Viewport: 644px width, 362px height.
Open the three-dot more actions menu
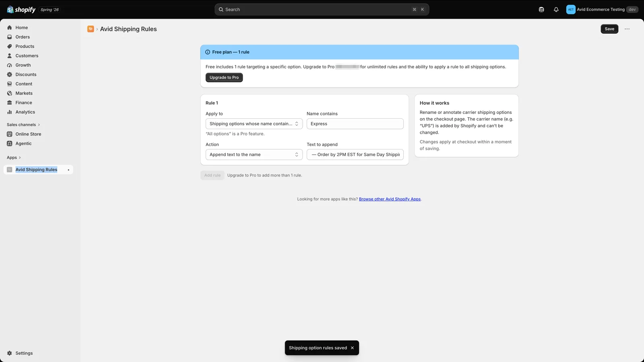tap(627, 29)
